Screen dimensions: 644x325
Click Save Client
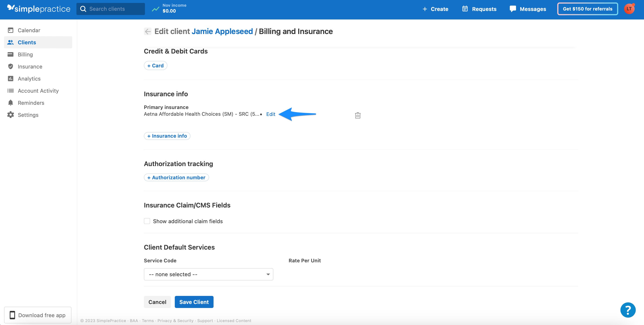pos(194,302)
